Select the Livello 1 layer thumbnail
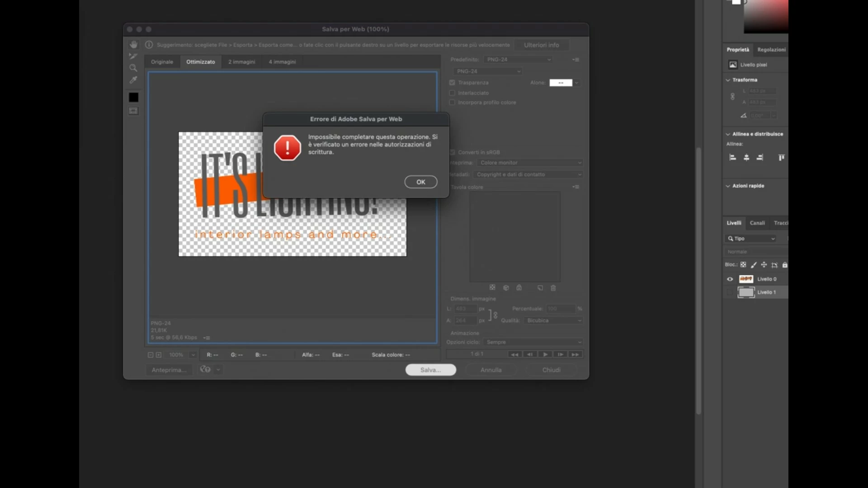 coord(746,292)
